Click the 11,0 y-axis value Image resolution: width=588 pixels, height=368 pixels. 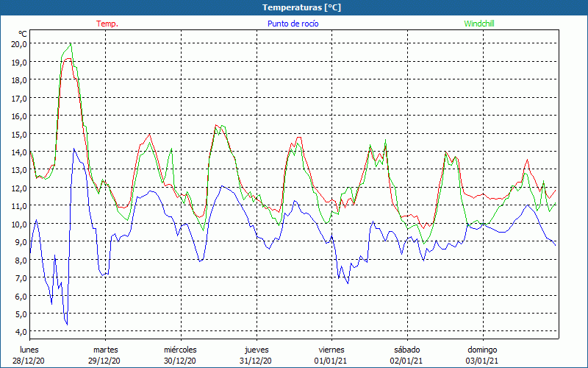tap(19, 206)
